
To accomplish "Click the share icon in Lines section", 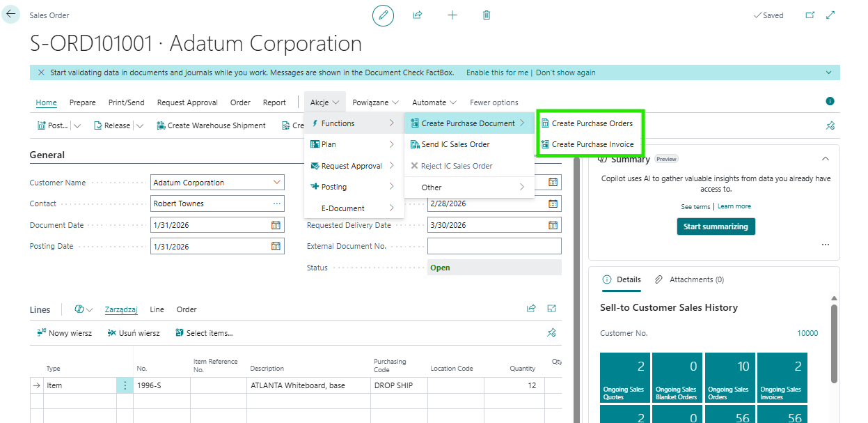I will click(531, 309).
